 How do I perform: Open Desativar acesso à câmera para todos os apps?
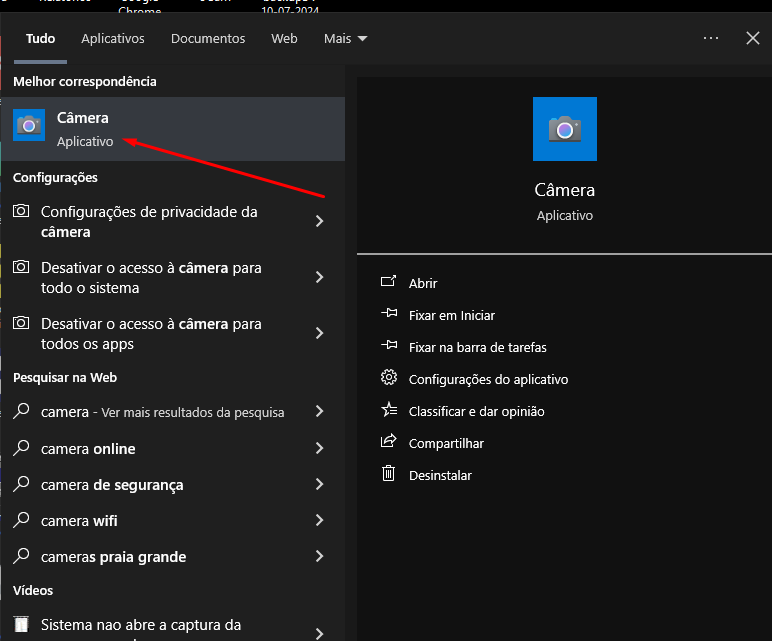click(x=150, y=334)
